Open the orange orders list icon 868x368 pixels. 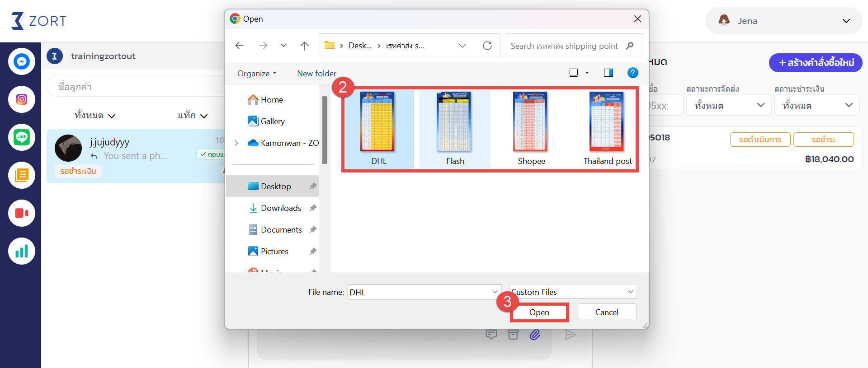coord(22,175)
